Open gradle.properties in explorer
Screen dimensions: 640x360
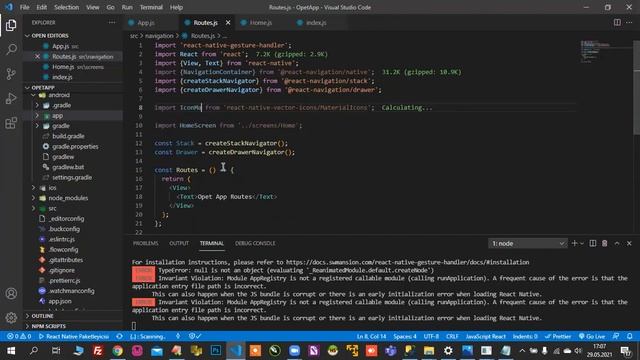coord(75,147)
